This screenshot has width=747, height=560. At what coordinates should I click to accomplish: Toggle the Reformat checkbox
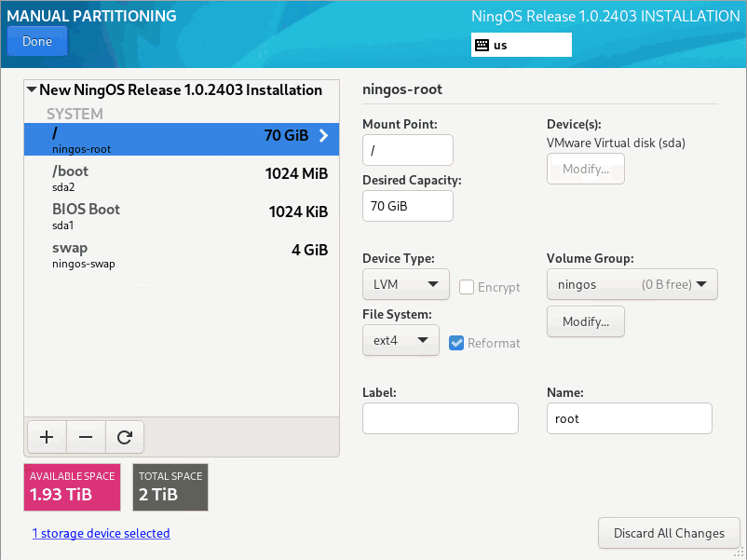tap(456, 343)
